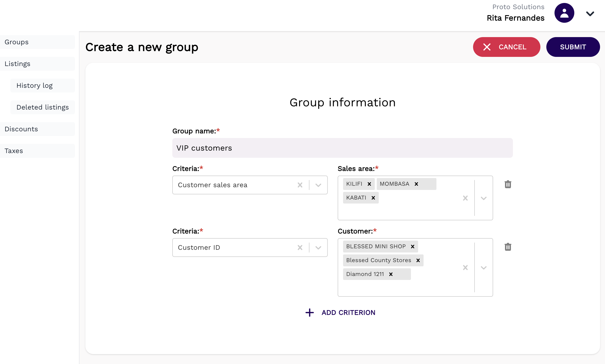The height and width of the screenshot is (364, 605).
Task: Remove the Diamond 1211 customer tag
Action: pyautogui.click(x=391, y=274)
